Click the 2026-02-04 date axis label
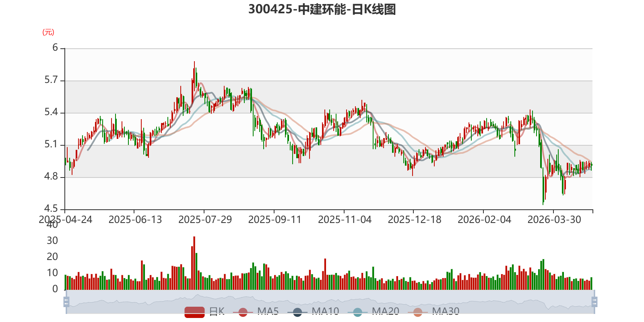The image size is (644, 322). 484,220
